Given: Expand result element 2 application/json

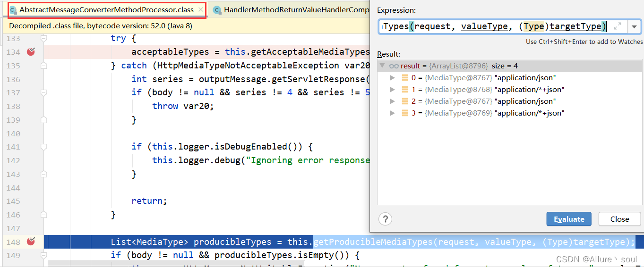Looking at the screenshot, I should (392, 101).
